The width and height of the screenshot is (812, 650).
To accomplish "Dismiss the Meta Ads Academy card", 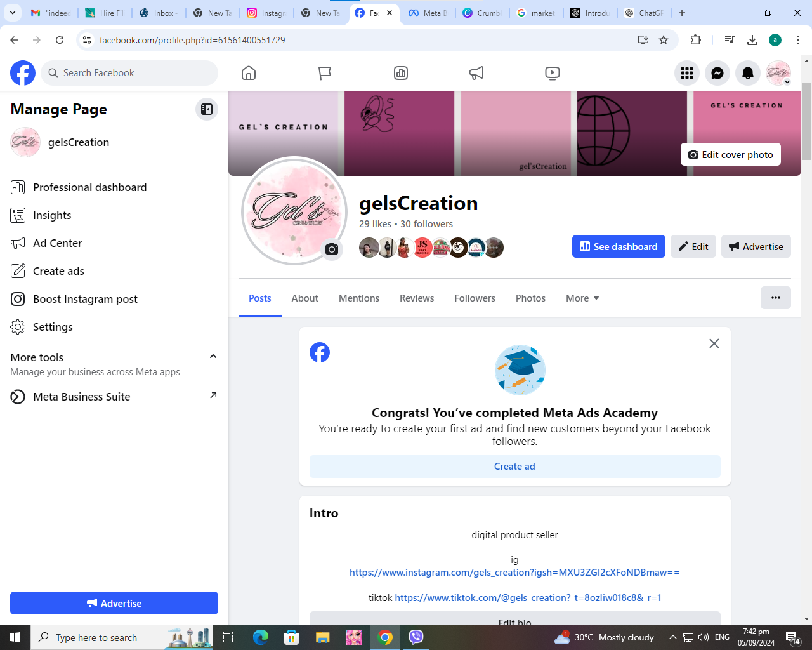I will point(714,343).
